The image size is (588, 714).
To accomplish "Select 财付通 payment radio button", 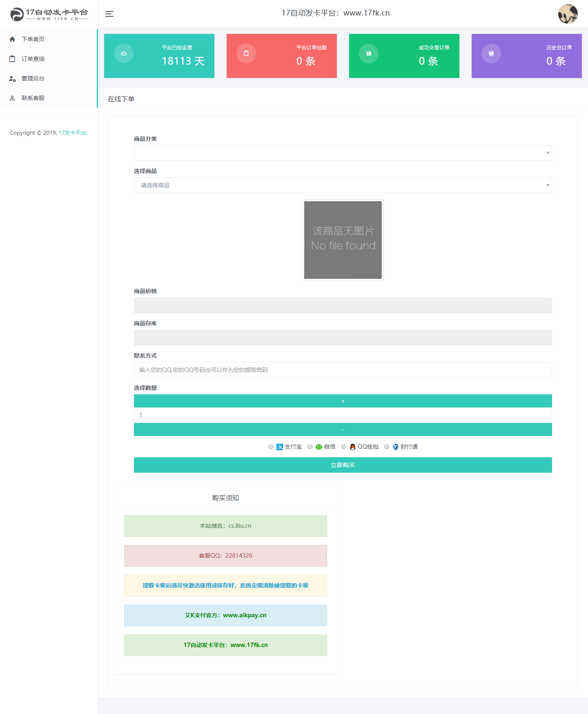I will pos(387,447).
